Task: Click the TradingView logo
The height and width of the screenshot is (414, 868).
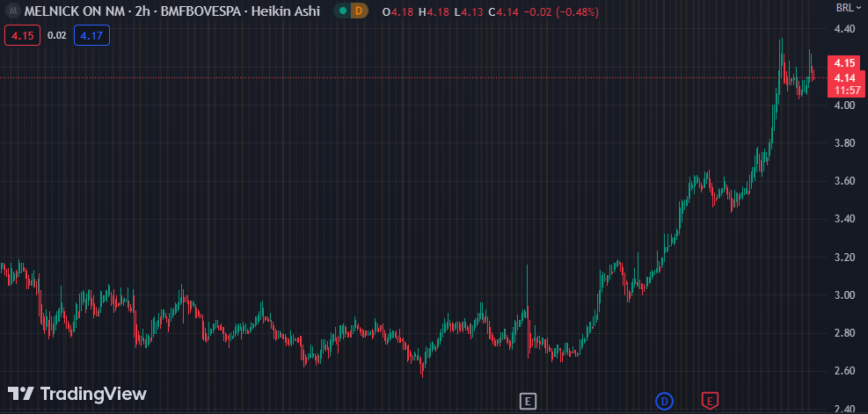Action: click(x=77, y=394)
